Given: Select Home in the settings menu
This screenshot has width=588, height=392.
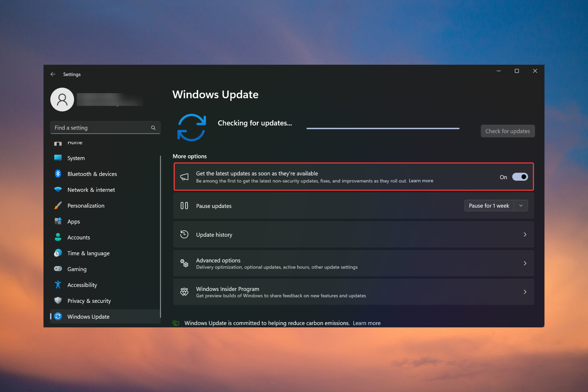Looking at the screenshot, I should tap(74, 142).
